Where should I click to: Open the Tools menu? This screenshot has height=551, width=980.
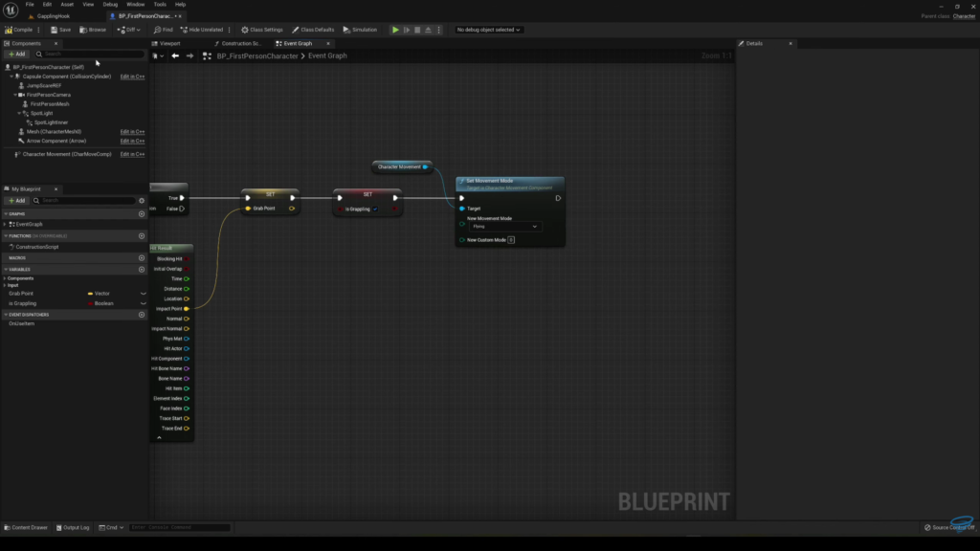(160, 5)
